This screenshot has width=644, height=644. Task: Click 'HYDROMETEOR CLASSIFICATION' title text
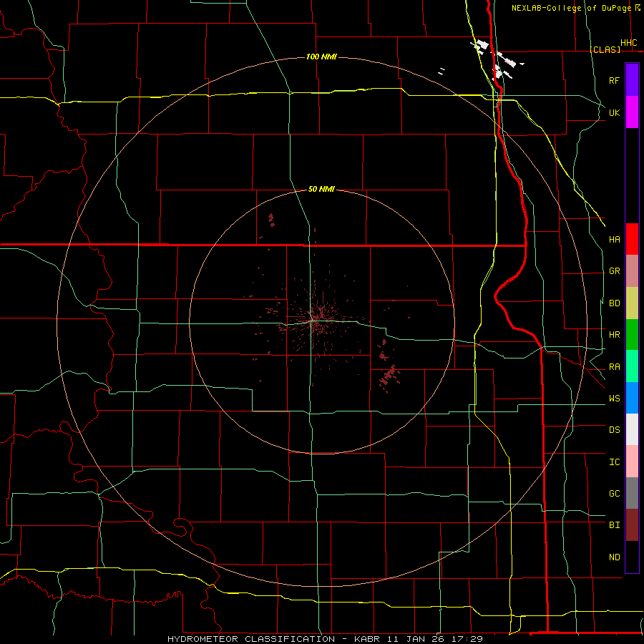pyautogui.click(x=251, y=639)
